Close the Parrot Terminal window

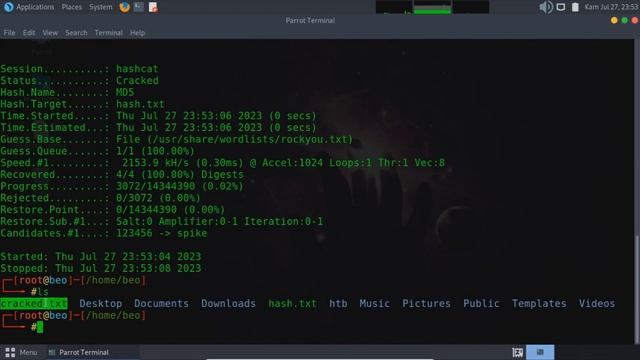click(x=635, y=20)
